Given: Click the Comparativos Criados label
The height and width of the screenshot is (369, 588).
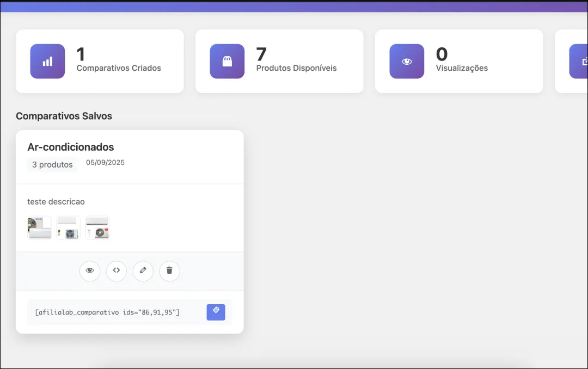Looking at the screenshot, I should coord(119,69).
